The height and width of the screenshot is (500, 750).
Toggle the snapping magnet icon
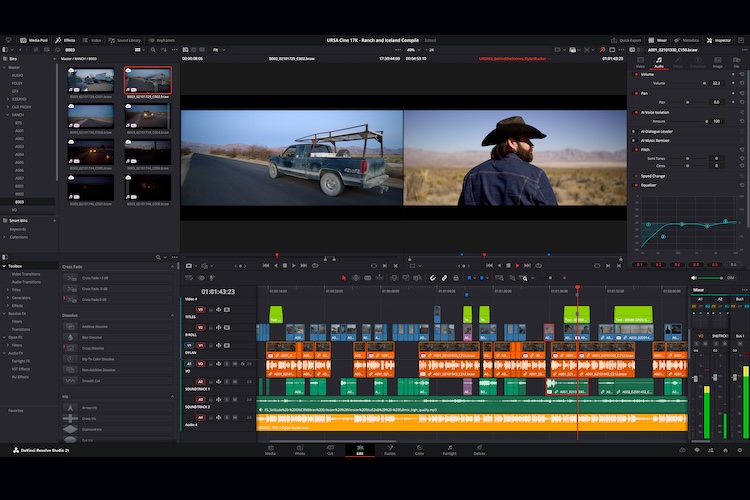[432, 278]
